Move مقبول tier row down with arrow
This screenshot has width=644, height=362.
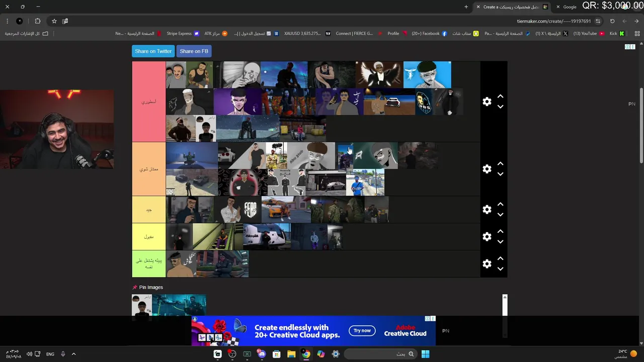(500, 242)
